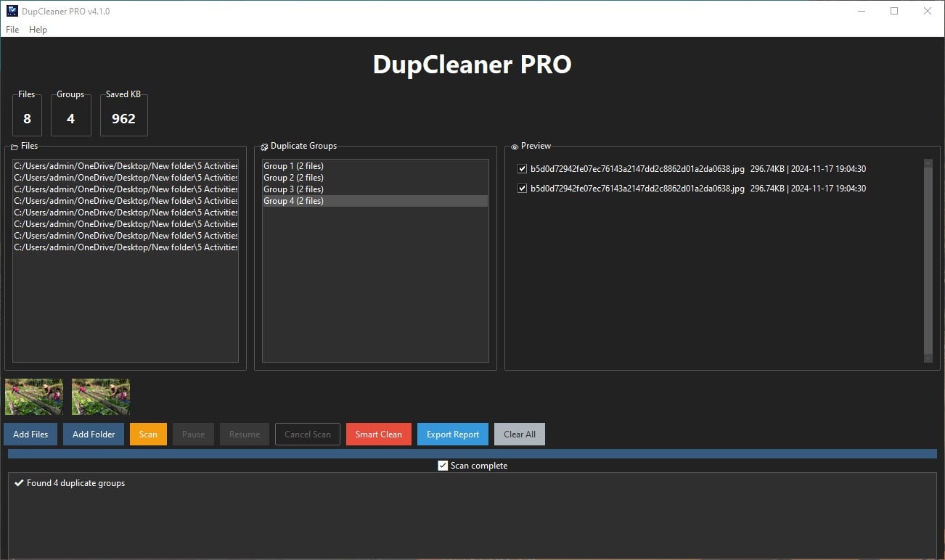Click the Add Files button
The width and height of the screenshot is (945, 560).
pyautogui.click(x=30, y=434)
